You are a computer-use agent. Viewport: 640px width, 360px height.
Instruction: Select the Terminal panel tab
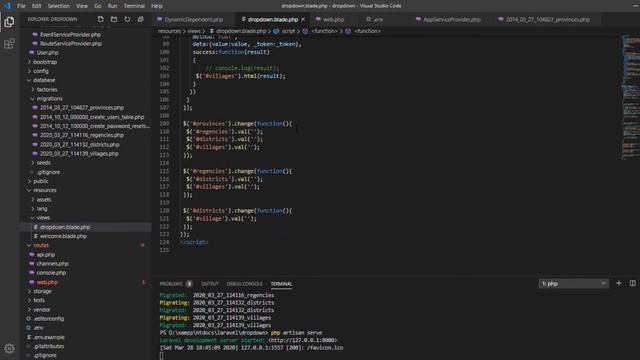281,284
